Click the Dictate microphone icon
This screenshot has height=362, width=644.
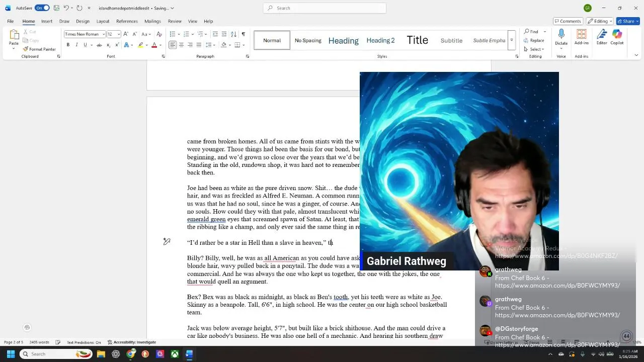point(561,34)
